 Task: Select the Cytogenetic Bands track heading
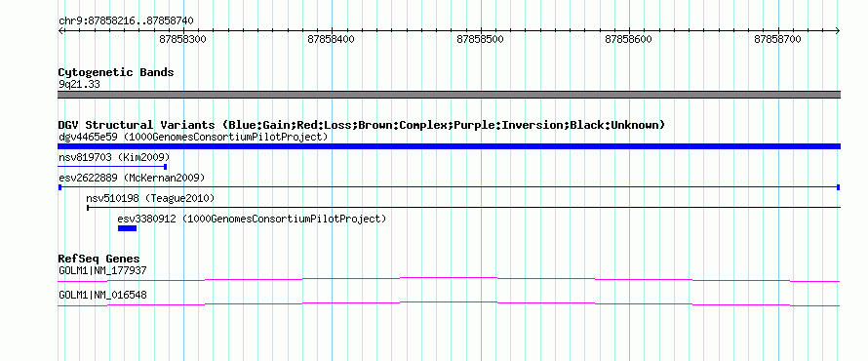point(116,72)
